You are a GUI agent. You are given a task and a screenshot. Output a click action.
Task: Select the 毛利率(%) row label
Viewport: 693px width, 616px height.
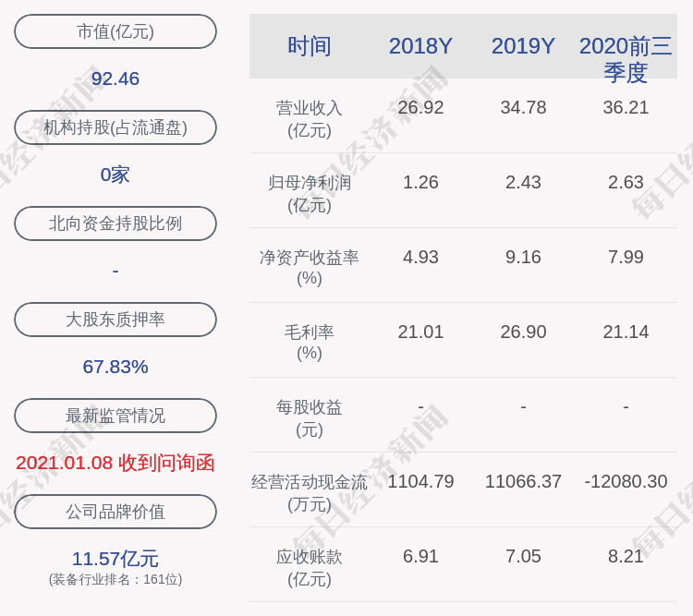click(310, 343)
